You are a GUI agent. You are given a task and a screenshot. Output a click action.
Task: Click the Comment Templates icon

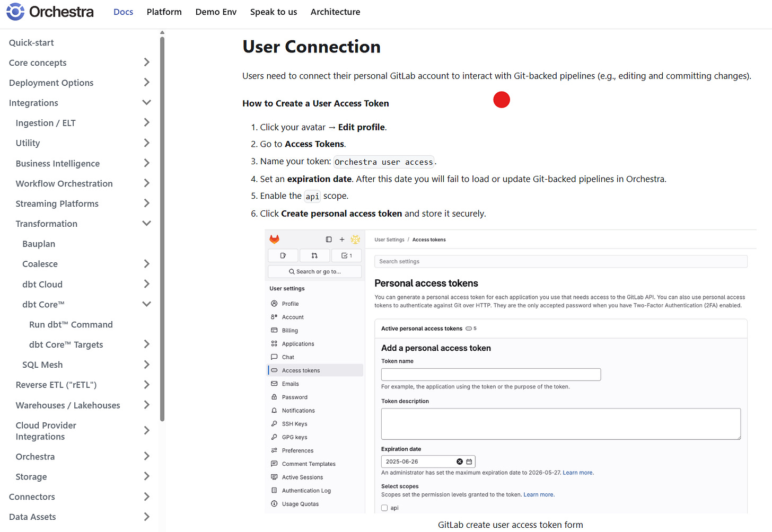pyautogui.click(x=274, y=464)
